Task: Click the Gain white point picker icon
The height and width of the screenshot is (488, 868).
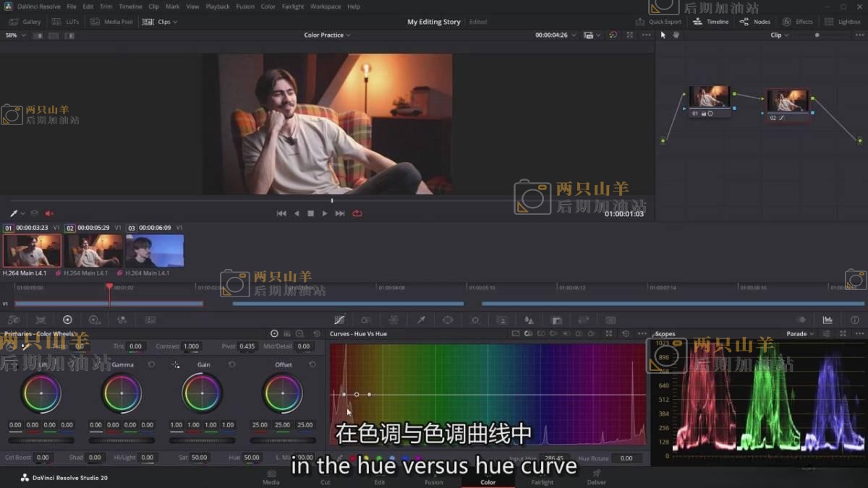Action: [176, 365]
